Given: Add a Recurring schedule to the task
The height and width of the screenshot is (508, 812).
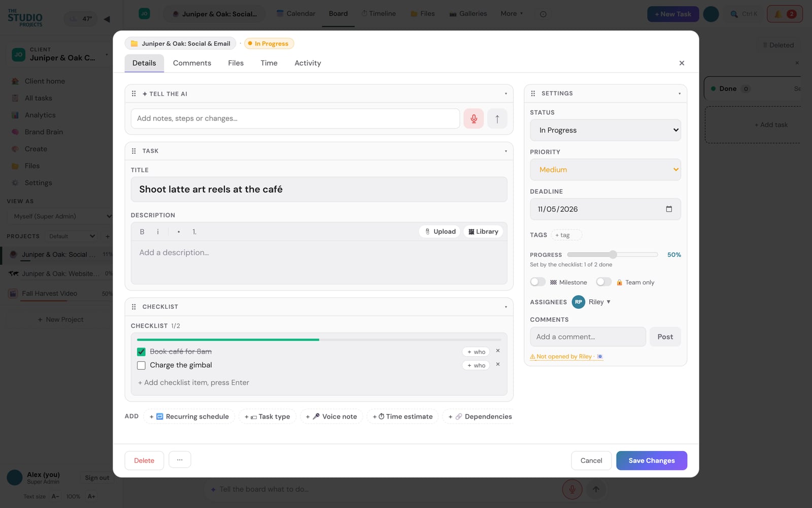Looking at the screenshot, I should point(189,417).
